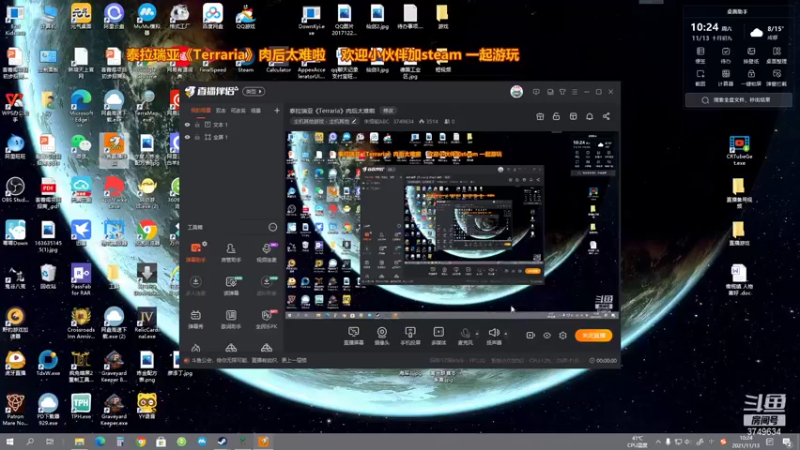
Task: Mute the microphone in bottom toolbar
Action: (465, 336)
